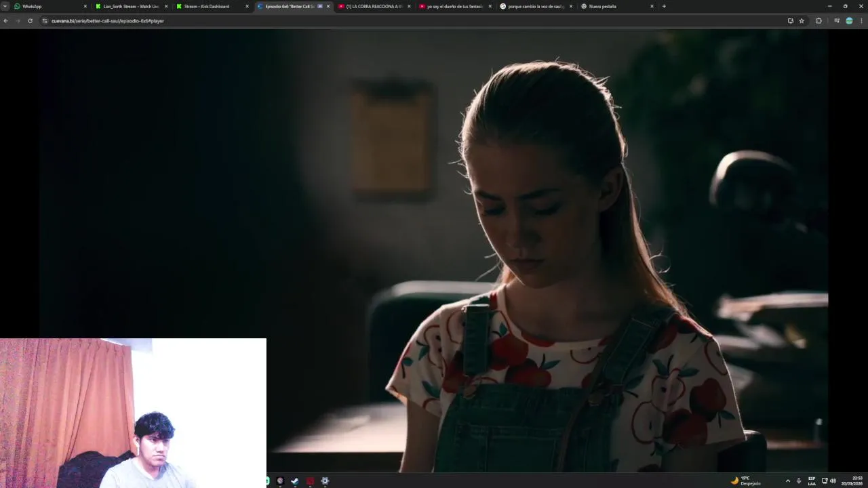This screenshot has height=488, width=868.
Task: Change the ESP LAA keyboard language
Action: click(812, 481)
